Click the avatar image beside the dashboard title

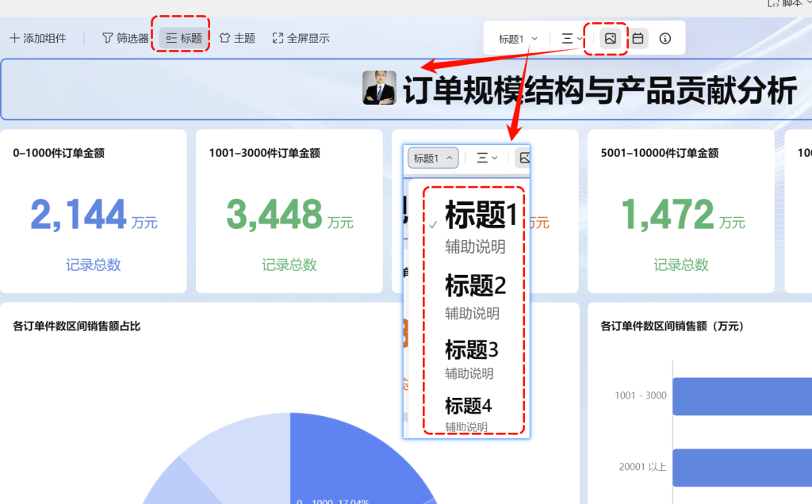click(379, 87)
